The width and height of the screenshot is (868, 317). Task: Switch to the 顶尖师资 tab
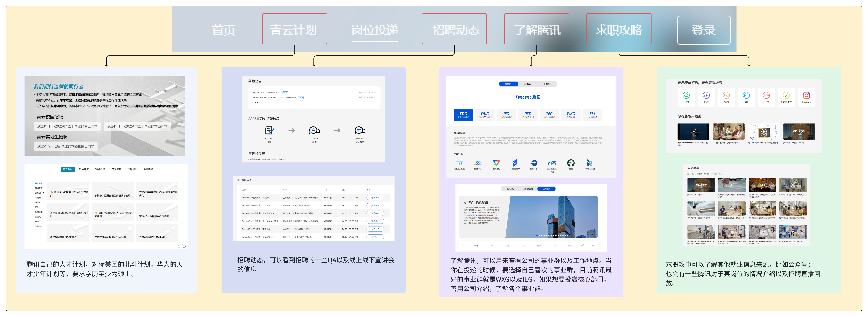click(x=84, y=169)
